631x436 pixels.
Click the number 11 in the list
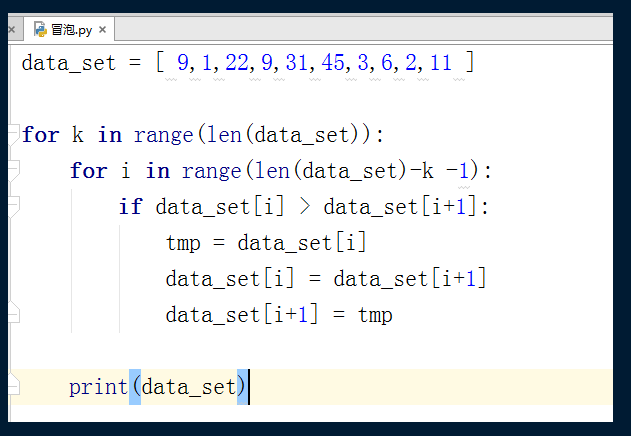(441, 63)
